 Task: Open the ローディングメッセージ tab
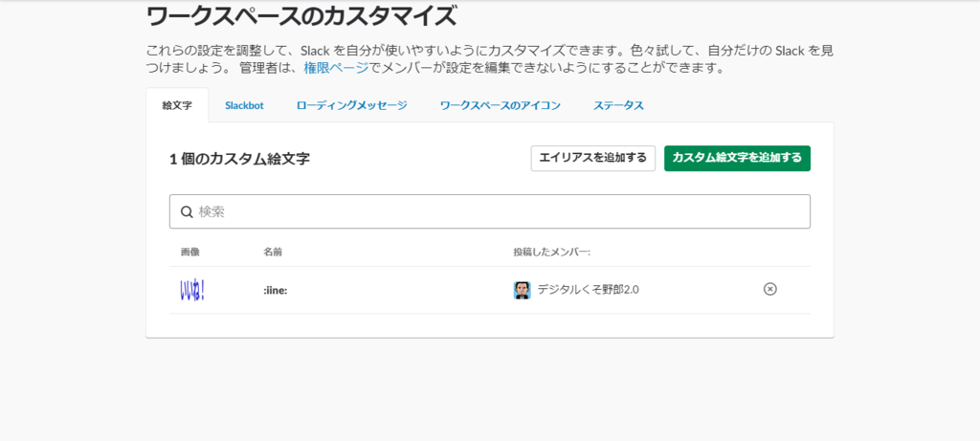click(x=352, y=105)
